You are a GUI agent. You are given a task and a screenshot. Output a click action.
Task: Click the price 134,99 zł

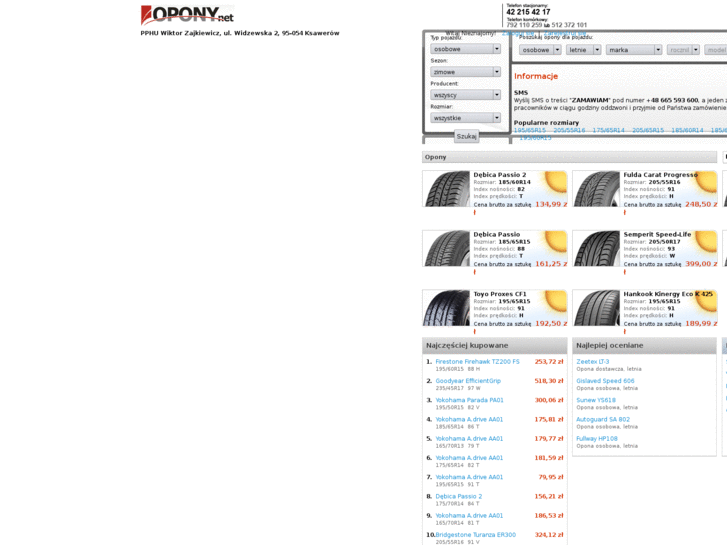click(551, 204)
